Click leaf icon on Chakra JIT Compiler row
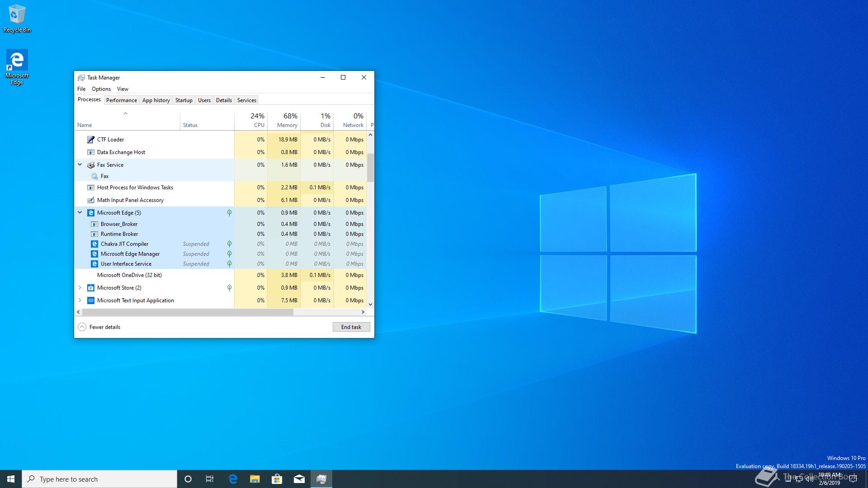 tap(229, 244)
